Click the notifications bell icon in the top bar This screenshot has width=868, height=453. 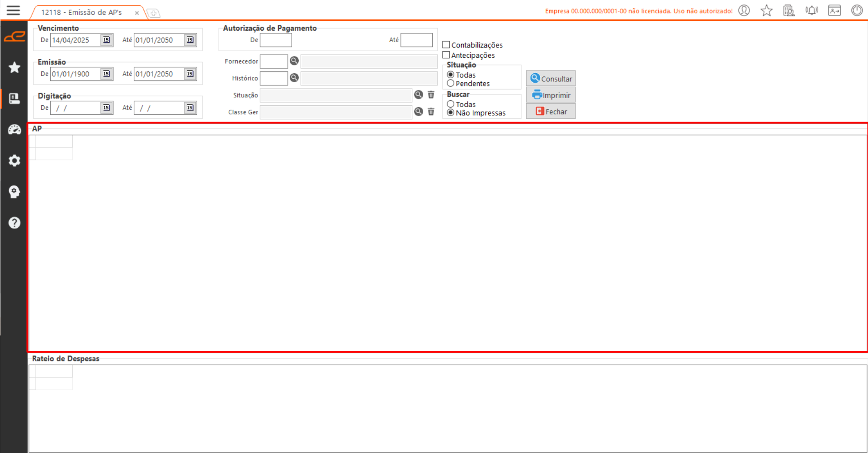coord(811,10)
